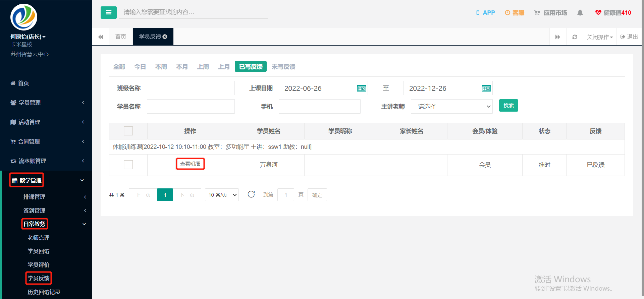The image size is (644, 299).
Task: Expand 排课管理 submenu
Action: [47, 197]
